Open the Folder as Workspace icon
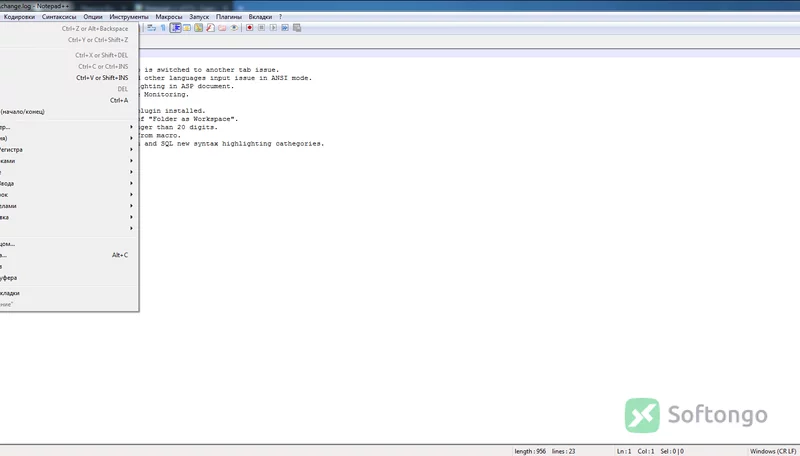The width and height of the screenshot is (800, 456). [222, 28]
